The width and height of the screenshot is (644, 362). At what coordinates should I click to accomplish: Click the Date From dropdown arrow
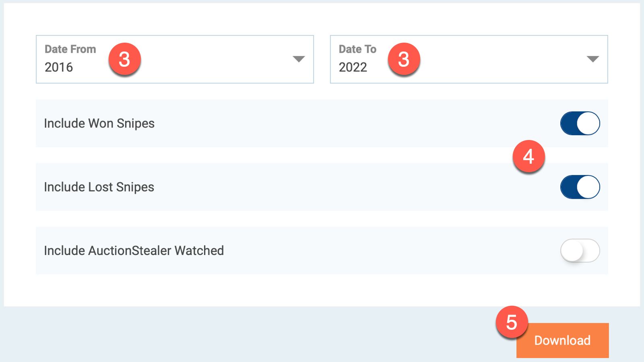[298, 59]
